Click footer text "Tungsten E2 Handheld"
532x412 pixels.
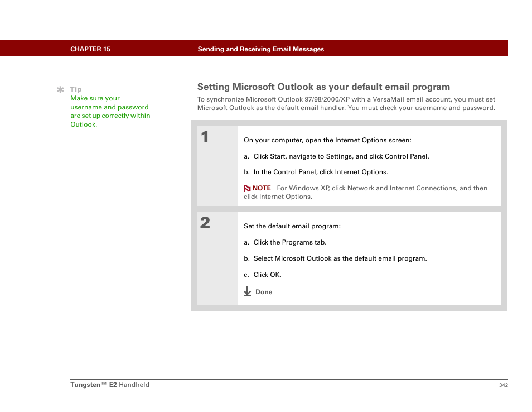coord(110,385)
